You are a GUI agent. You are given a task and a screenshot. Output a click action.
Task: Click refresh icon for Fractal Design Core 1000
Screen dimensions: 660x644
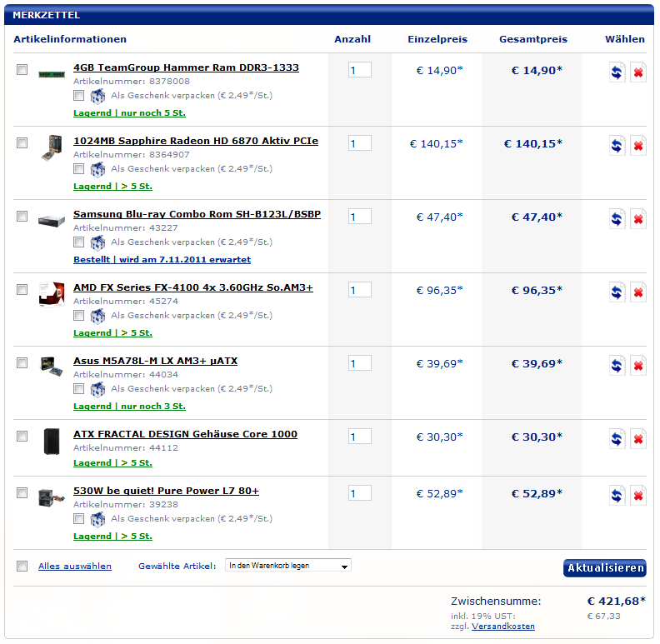point(617,439)
